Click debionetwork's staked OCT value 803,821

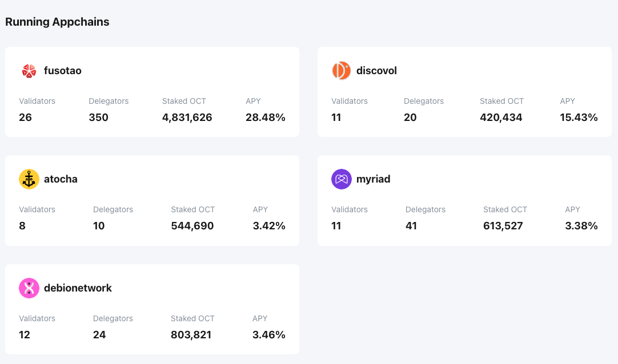[x=191, y=335]
